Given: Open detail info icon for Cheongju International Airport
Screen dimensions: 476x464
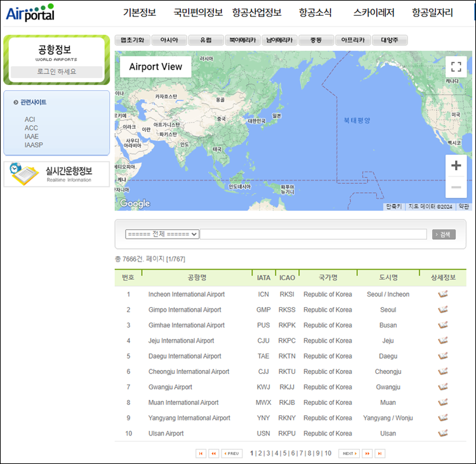Looking at the screenshot, I should point(443,371).
